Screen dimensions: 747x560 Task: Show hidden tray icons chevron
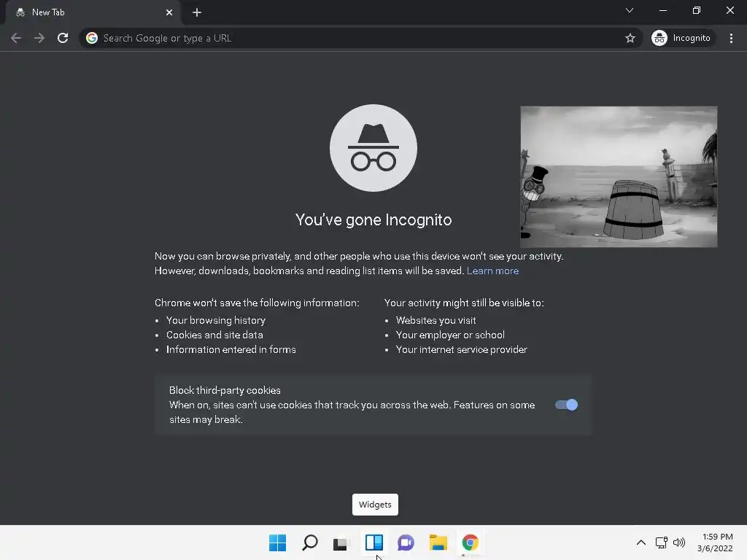[641, 542]
